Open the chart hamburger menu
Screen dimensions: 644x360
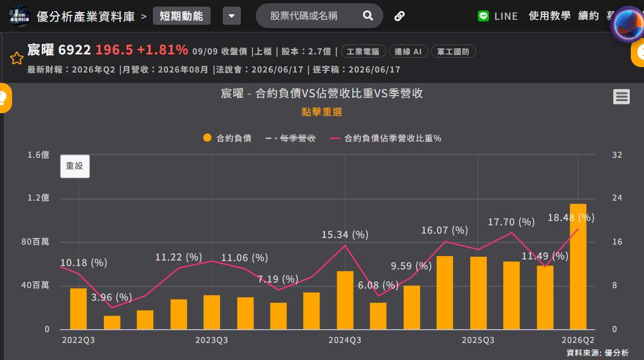tap(621, 97)
